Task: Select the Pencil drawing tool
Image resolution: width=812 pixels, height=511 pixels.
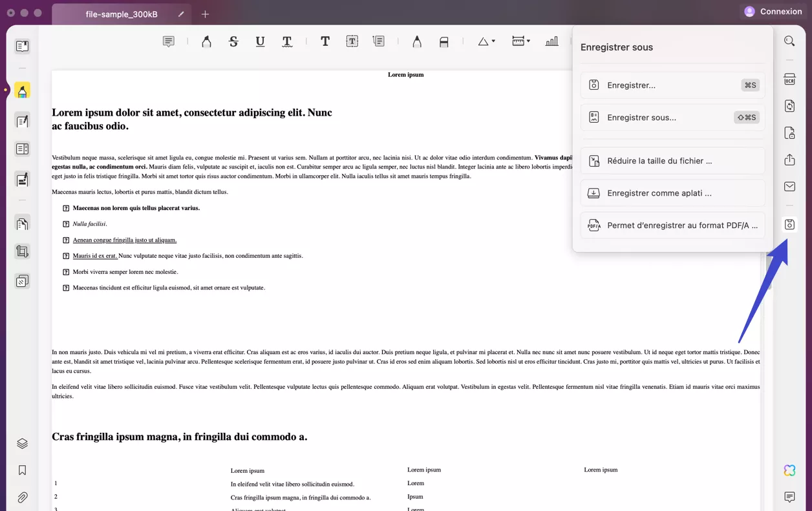Action: pos(417,41)
